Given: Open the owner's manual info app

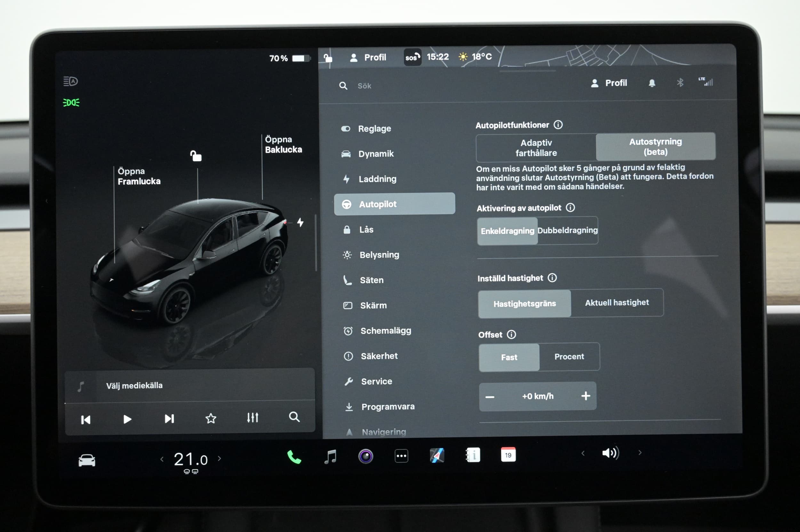Looking at the screenshot, I should tap(473, 455).
